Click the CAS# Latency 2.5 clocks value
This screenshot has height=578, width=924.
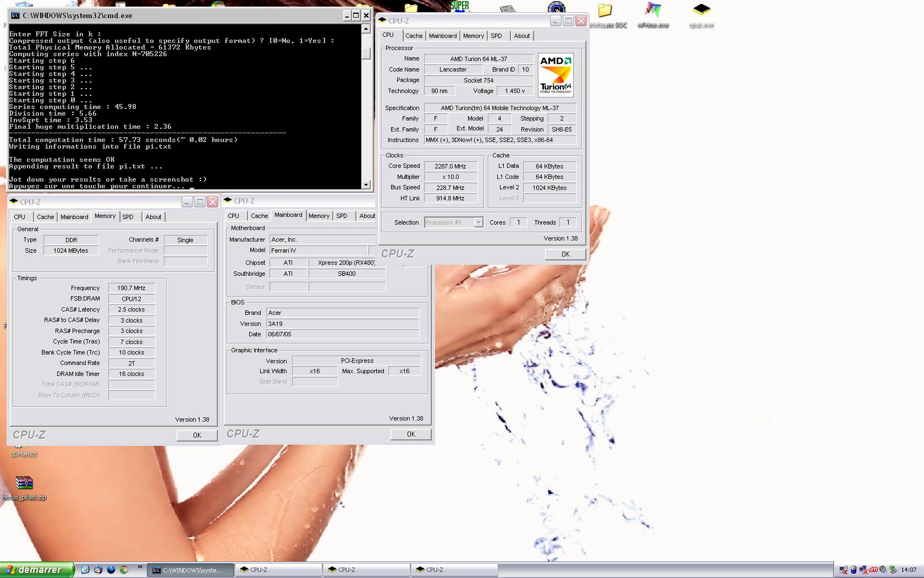coord(131,309)
